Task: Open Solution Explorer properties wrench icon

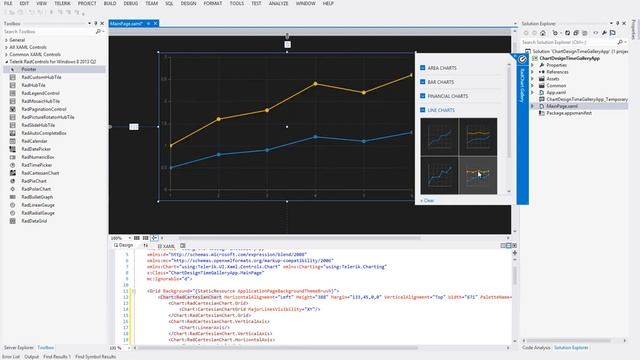Action: [x=604, y=33]
